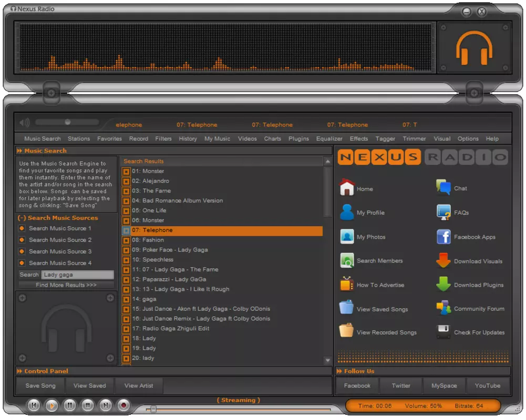Open the Search Members icon

[x=347, y=260]
